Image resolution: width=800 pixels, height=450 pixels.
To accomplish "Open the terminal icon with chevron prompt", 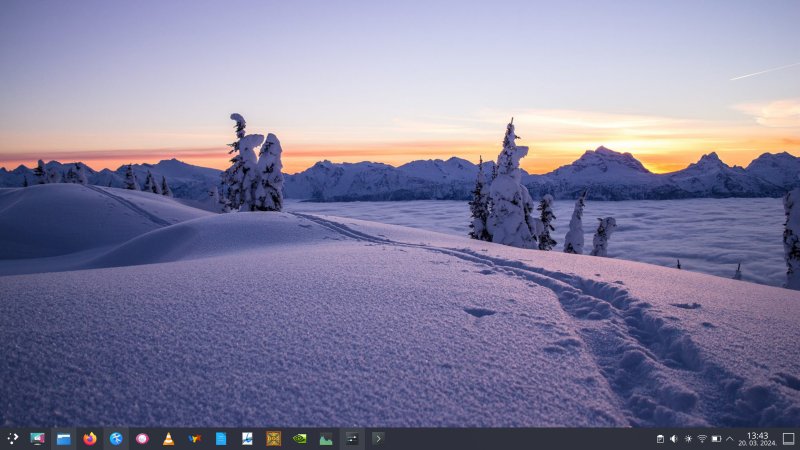I will [x=377, y=438].
